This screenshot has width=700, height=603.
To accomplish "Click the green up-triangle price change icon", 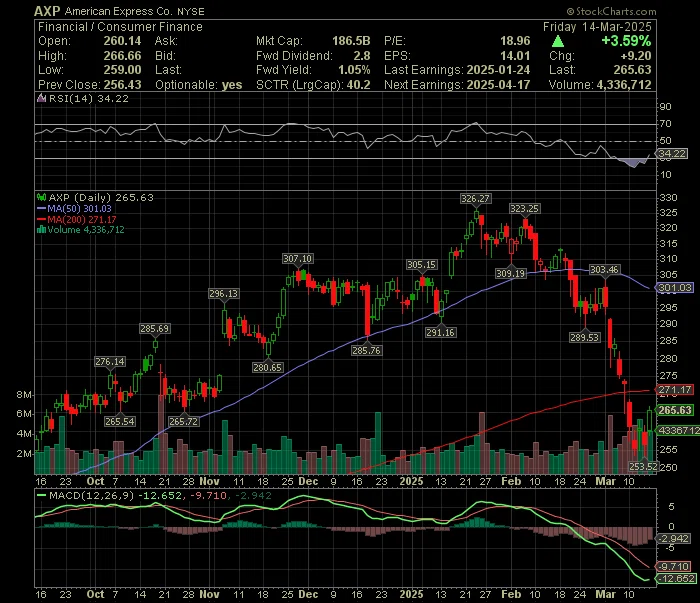I will tap(558, 42).
